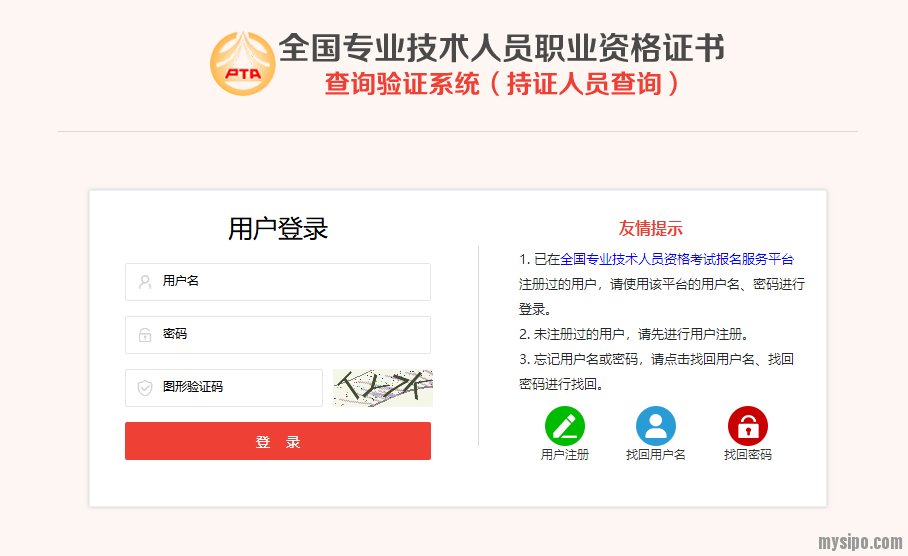Viewport: 908px width, 556px height.
Task: Click the 找回密码 text label
Action: point(748,455)
